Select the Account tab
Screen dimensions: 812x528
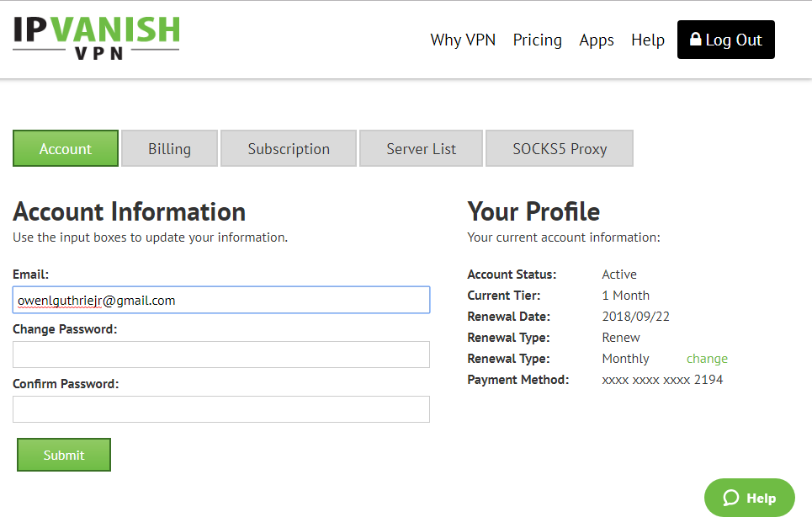click(x=66, y=148)
